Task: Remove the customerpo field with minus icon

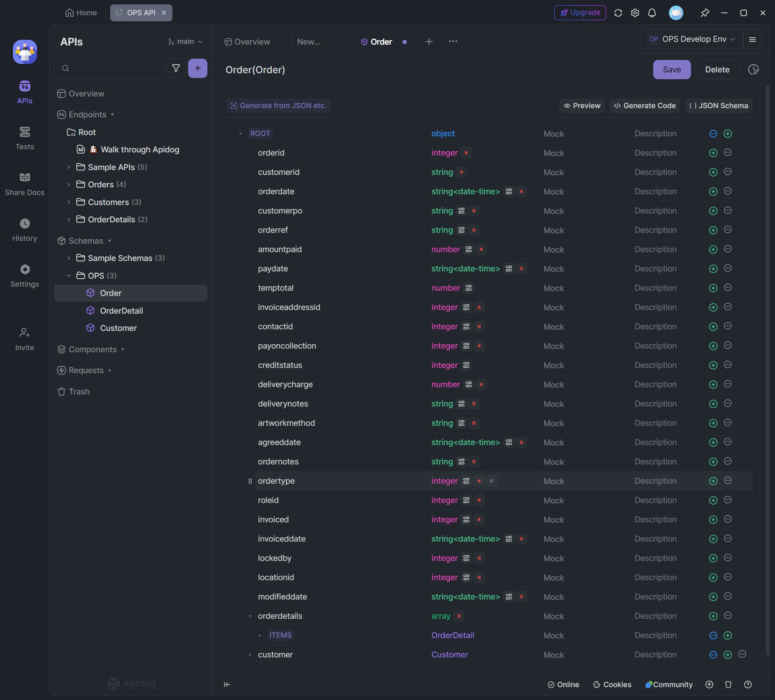Action: [728, 210]
